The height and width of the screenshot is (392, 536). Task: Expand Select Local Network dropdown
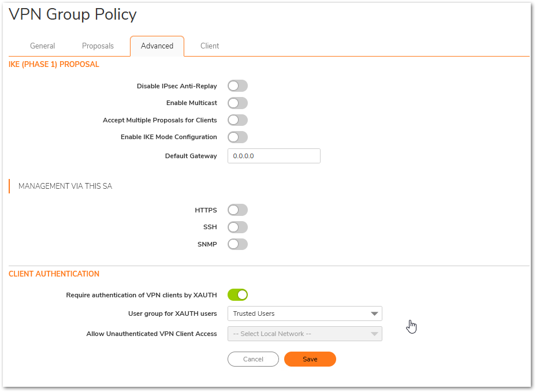click(304, 334)
